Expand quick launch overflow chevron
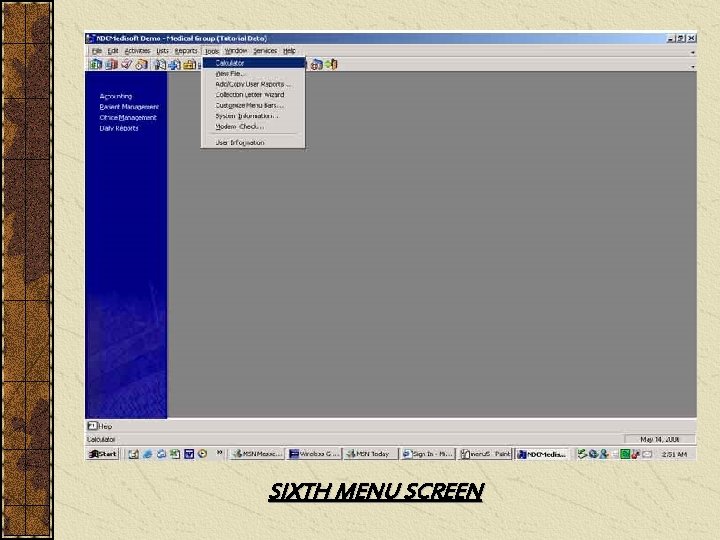This screenshot has width=720, height=540. pos(219,453)
